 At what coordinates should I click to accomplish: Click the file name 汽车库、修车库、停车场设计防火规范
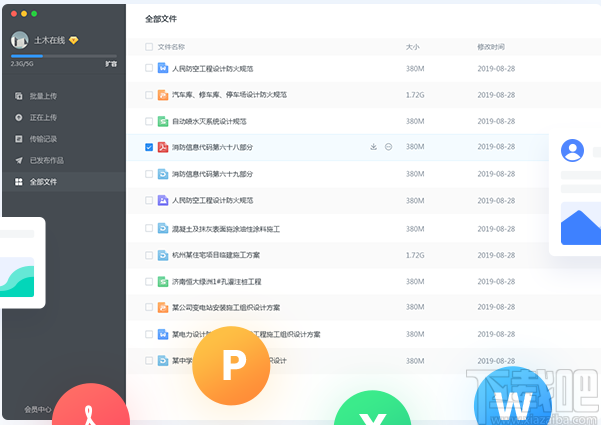click(x=229, y=95)
